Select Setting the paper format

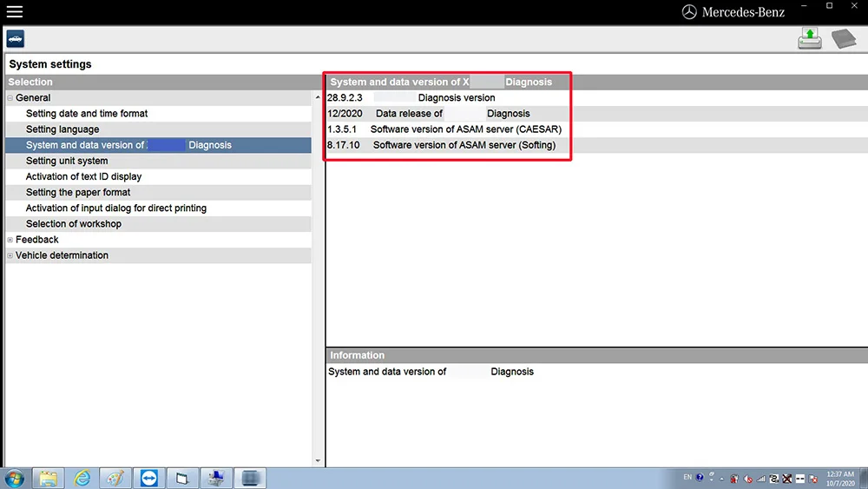pyautogui.click(x=158, y=192)
